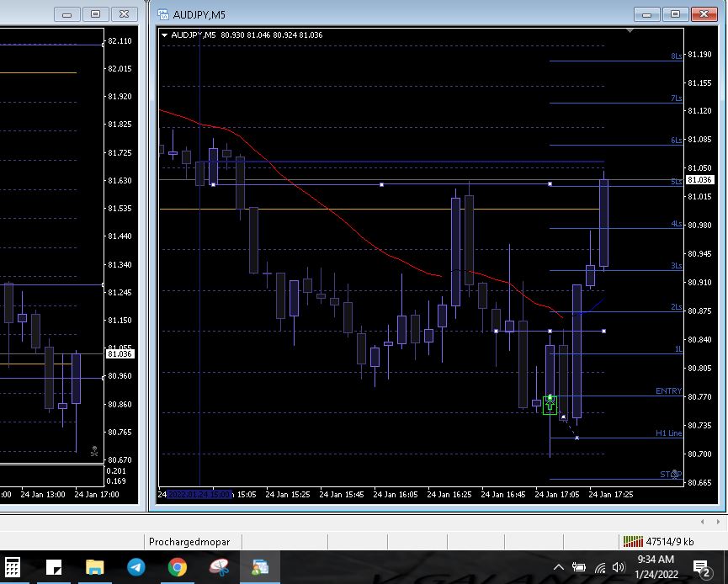This screenshot has width=728, height=584.
Task: Select the 5Ls level line label
Action: 676,182
